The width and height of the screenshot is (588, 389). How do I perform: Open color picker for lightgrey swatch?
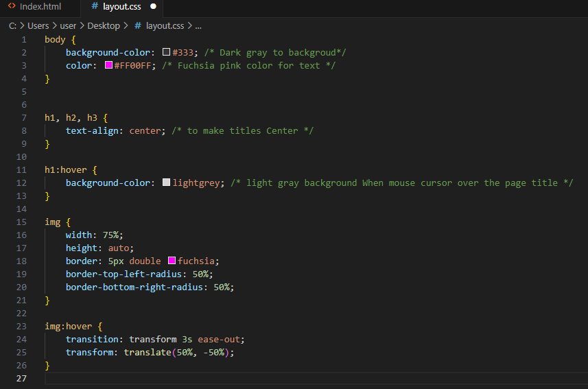tap(166, 182)
